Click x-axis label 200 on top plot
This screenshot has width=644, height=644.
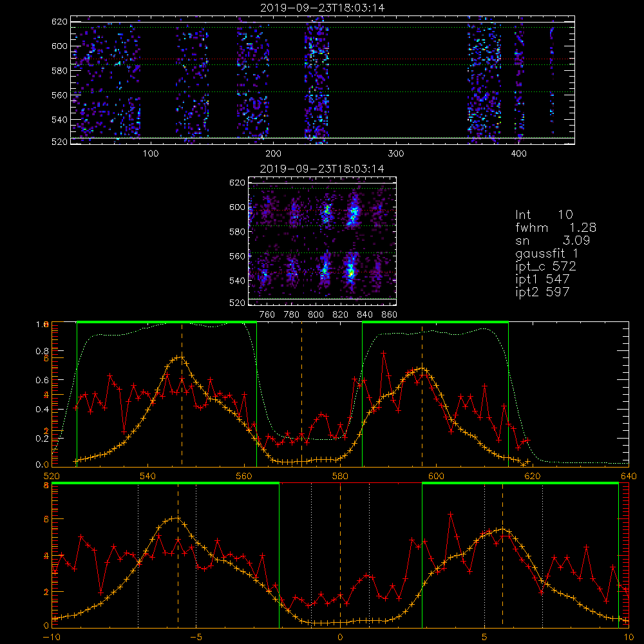click(273, 154)
